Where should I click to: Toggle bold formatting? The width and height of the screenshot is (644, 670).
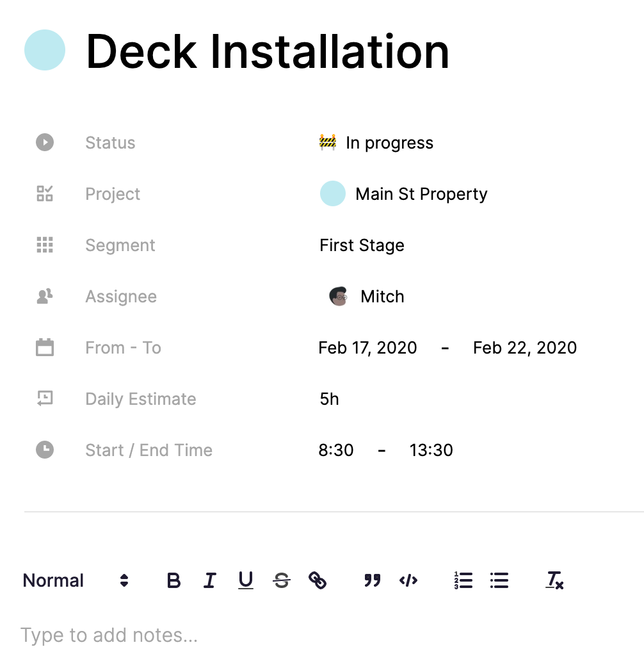click(x=173, y=580)
